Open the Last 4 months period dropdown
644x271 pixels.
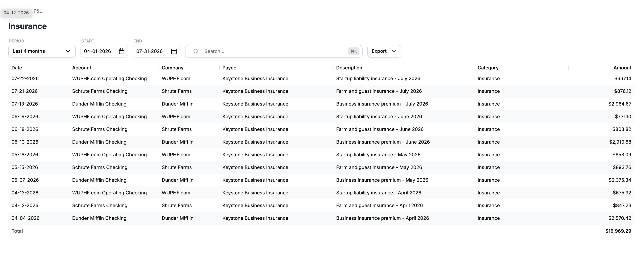(x=42, y=51)
